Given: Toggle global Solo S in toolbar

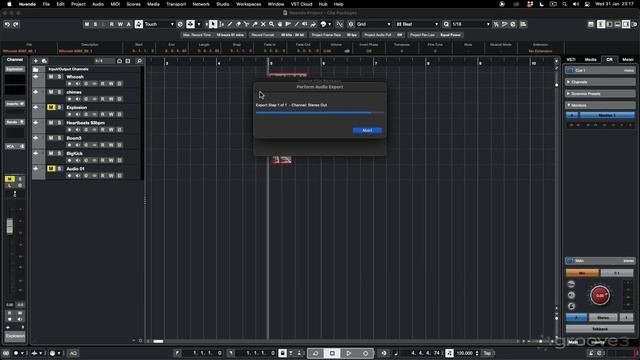Looking at the screenshot, I should (95, 24).
